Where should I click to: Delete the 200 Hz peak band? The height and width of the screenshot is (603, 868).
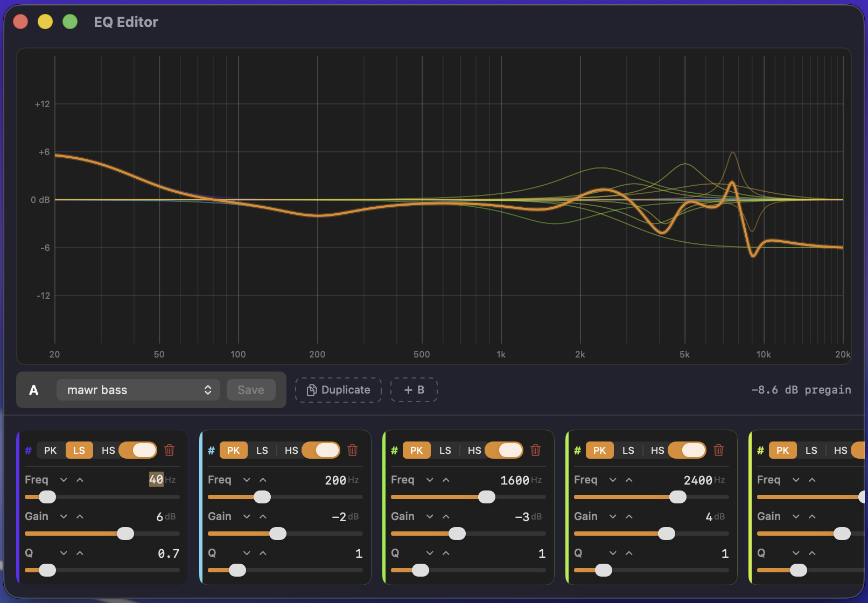pos(353,450)
